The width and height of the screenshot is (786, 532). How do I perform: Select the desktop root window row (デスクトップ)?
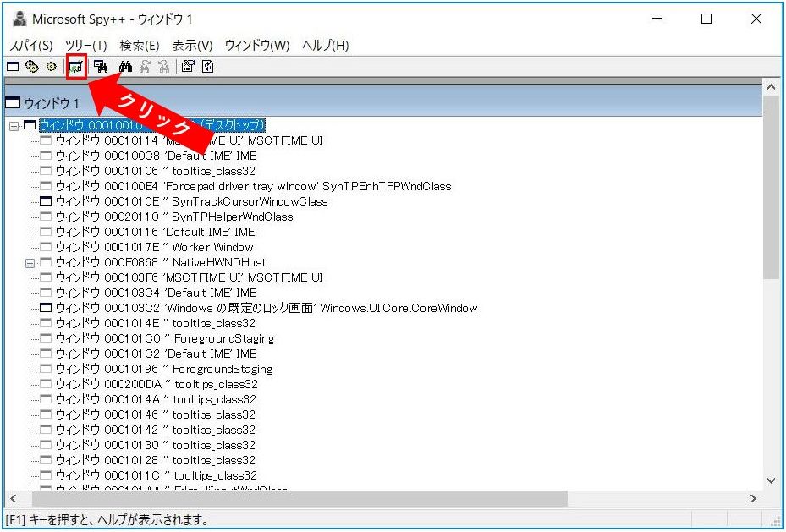tap(152, 124)
